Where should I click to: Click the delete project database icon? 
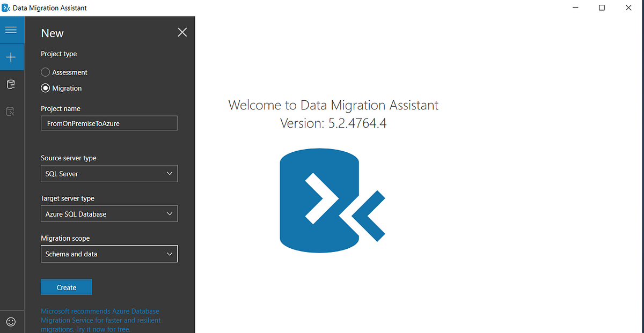[11, 111]
